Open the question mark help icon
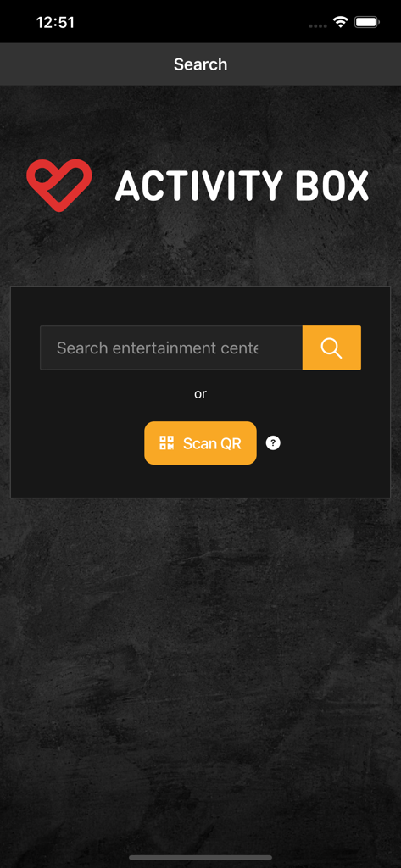Viewport: 401px width, 868px height. pos(273,442)
